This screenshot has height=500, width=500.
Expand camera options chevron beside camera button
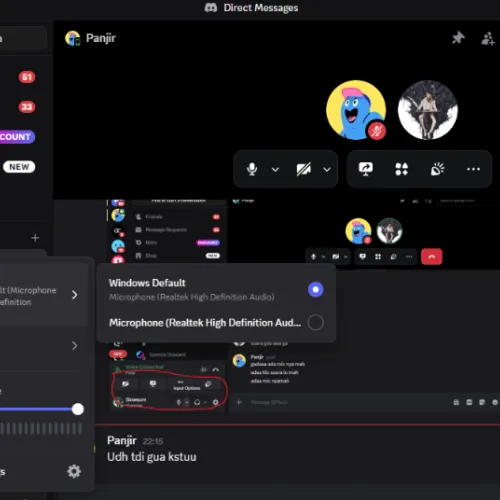tap(327, 169)
